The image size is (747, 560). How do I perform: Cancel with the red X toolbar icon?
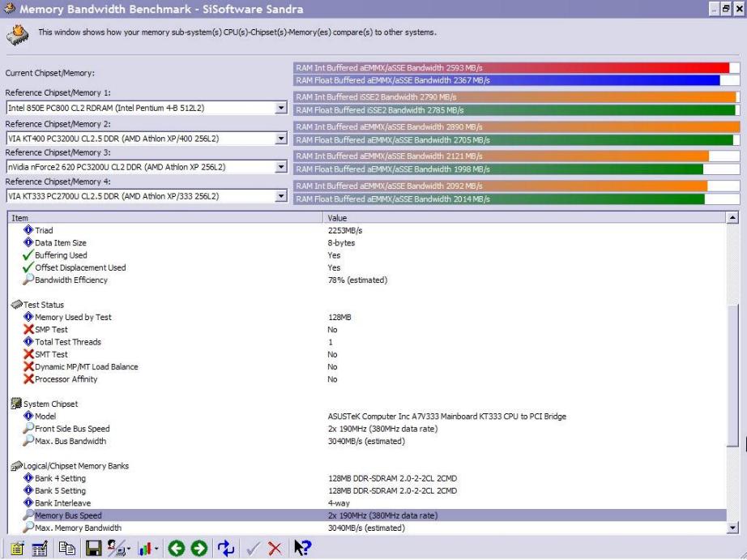(x=275, y=549)
